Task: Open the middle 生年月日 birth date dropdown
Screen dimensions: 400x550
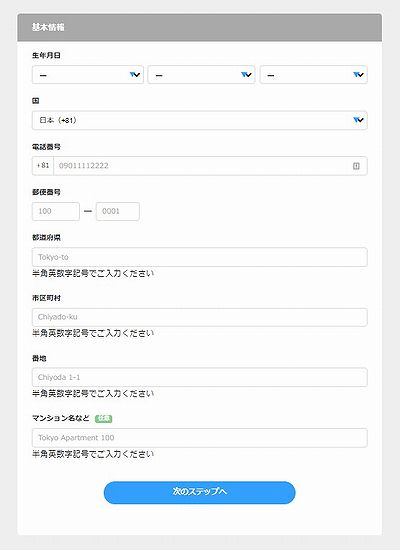Action: pos(201,75)
